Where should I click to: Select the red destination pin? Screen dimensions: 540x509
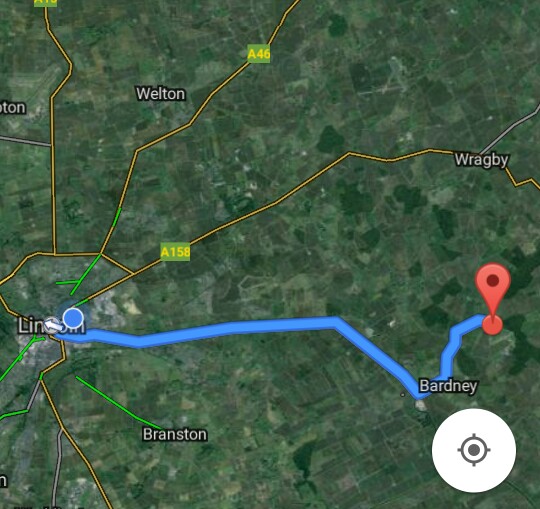[x=493, y=298]
